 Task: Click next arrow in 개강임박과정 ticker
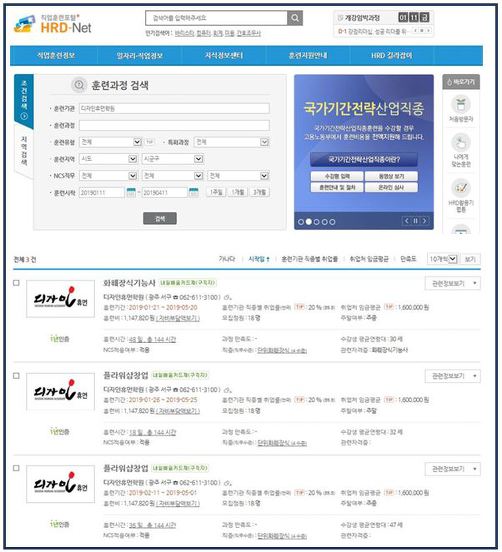(428, 31)
